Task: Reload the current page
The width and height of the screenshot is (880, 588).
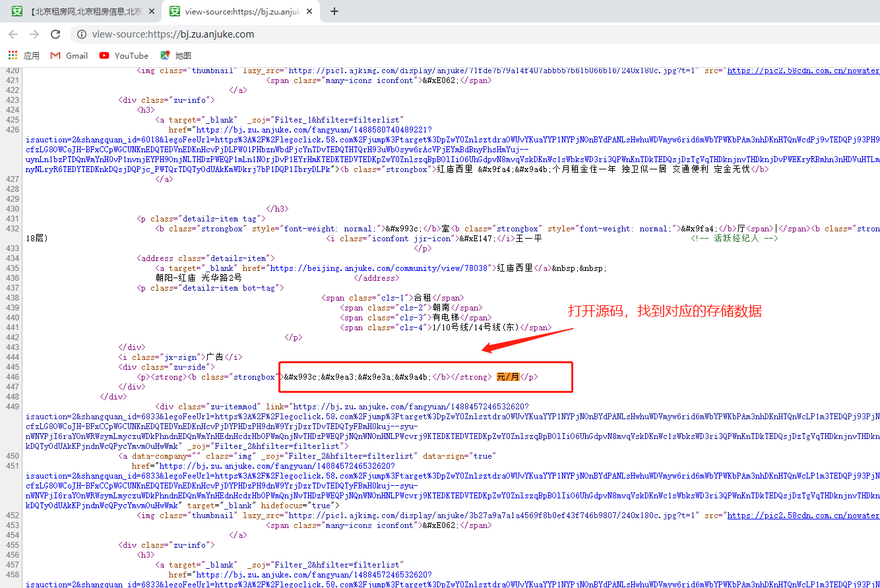Action: point(55,34)
